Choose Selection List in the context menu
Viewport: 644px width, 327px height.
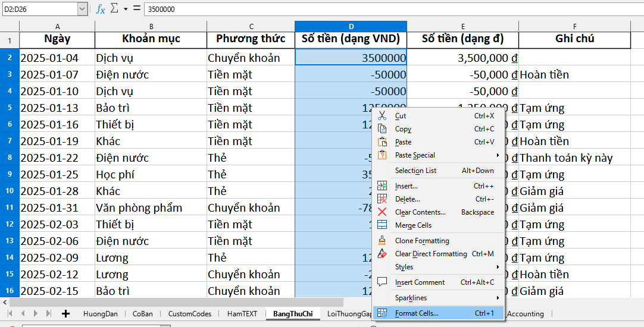point(438,171)
